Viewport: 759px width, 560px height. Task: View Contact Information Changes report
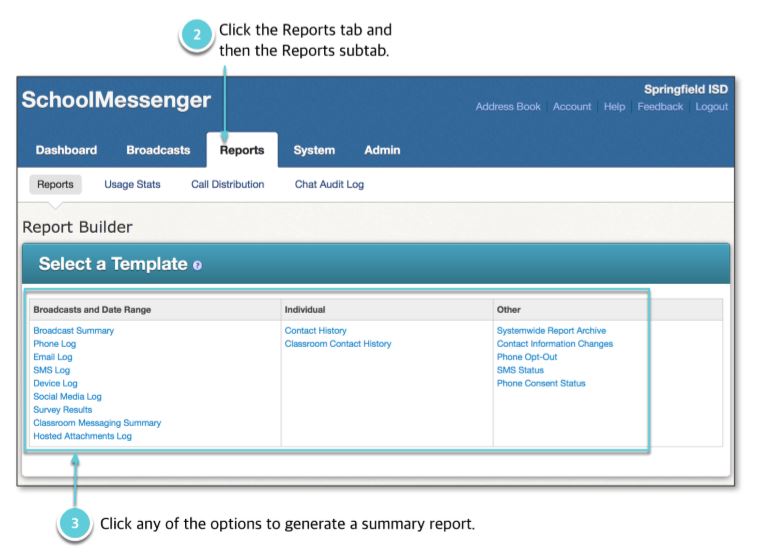(x=555, y=344)
